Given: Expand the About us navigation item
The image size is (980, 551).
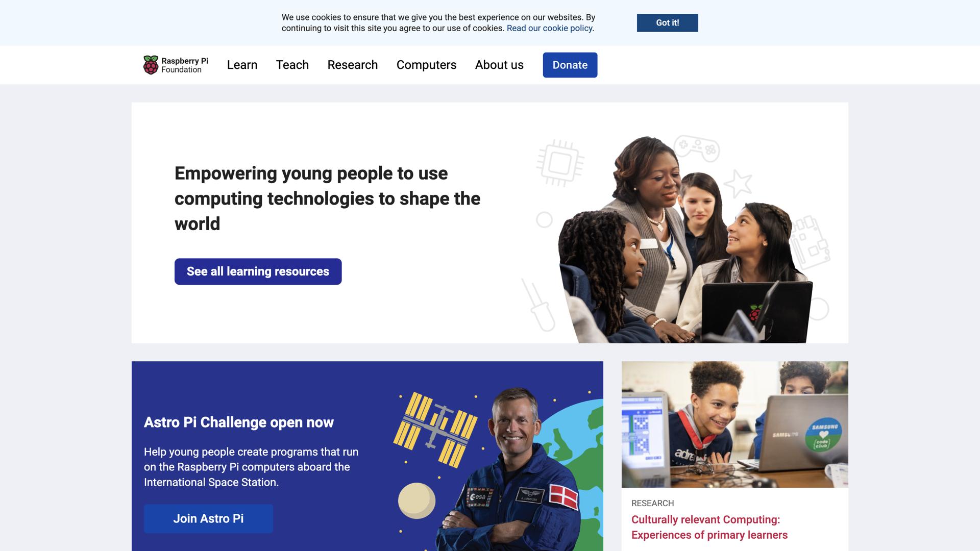Looking at the screenshot, I should coord(499,65).
